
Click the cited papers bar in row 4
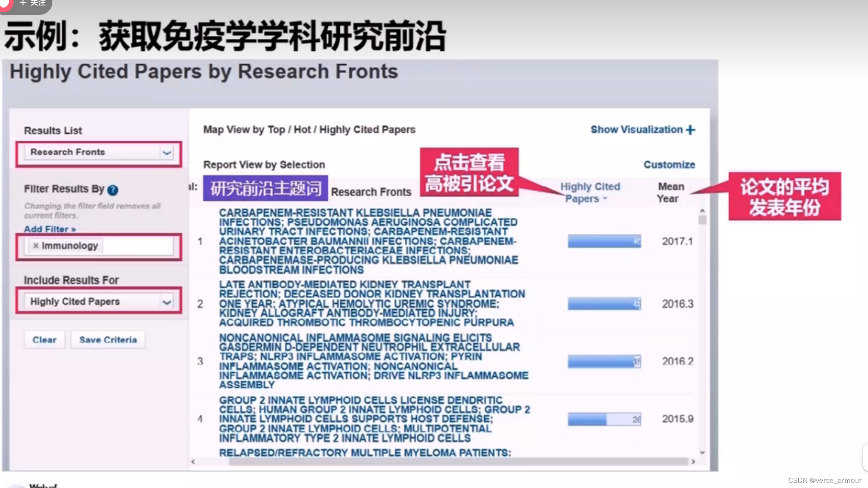[604, 419]
